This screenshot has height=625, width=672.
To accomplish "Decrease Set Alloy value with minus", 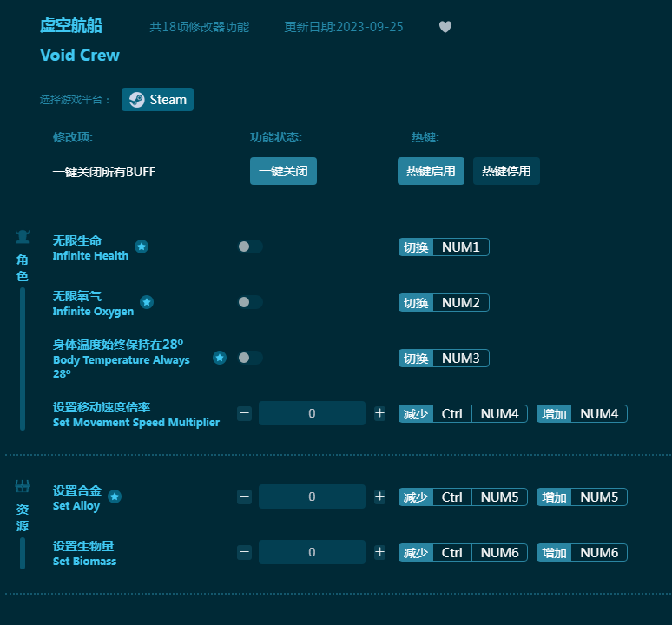I will (244, 497).
